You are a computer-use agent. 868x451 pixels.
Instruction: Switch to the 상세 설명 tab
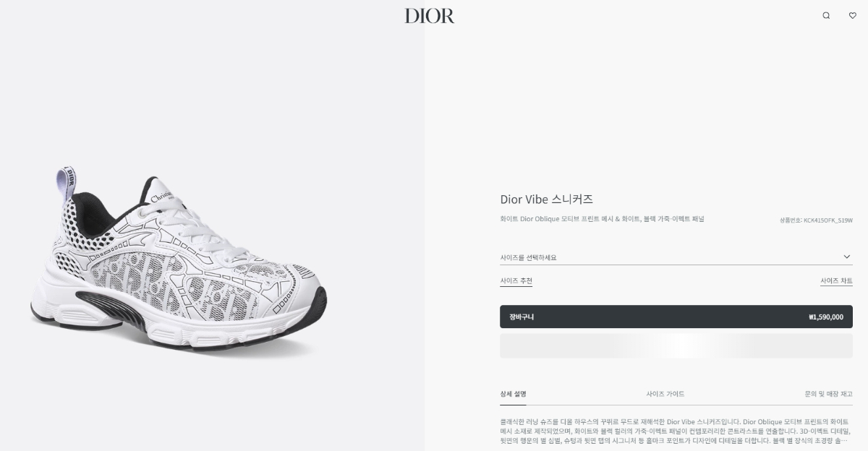coord(513,394)
